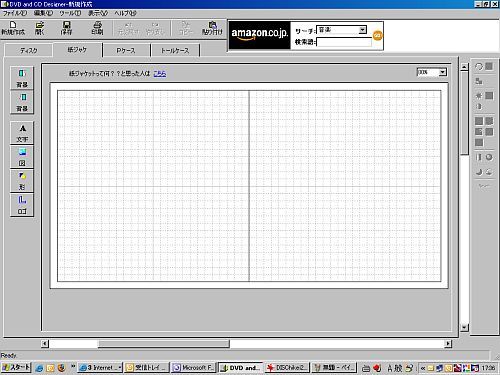Click the vertical scrollbar down arrow
This screenshot has height=375, width=500.
[x=464, y=327]
